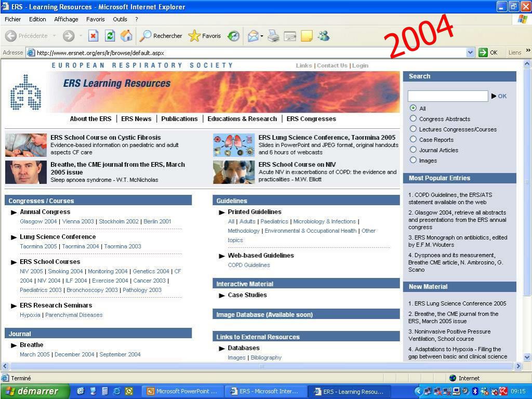Click the Print icon

click(273, 36)
